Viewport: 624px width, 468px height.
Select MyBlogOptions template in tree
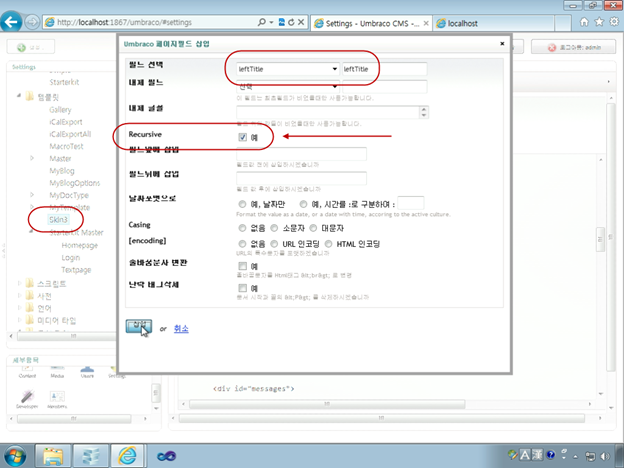(74, 183)
